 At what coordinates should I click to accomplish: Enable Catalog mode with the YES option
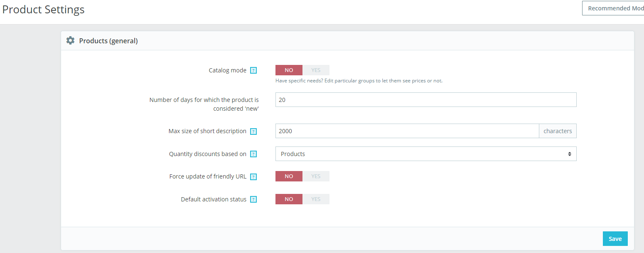point(316,70)
